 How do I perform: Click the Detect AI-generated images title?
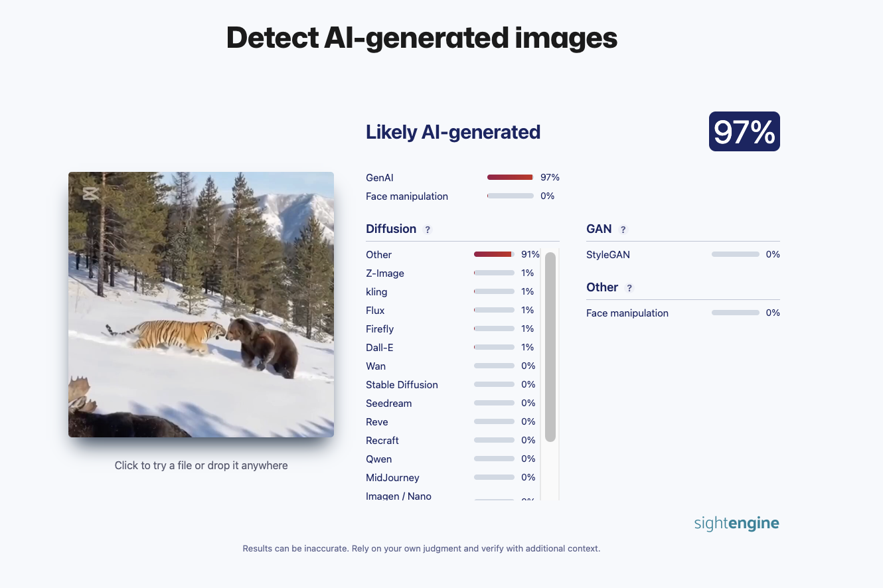click(422, 38)
